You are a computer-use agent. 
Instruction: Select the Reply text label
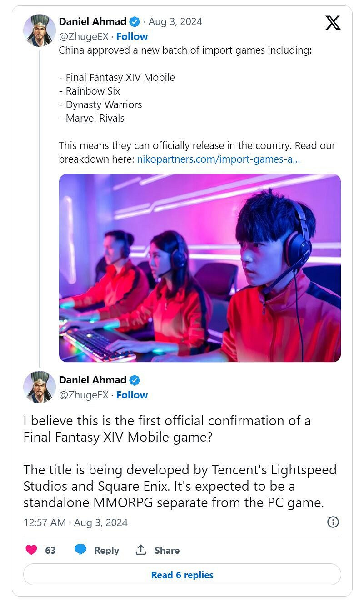coord(106,550)
